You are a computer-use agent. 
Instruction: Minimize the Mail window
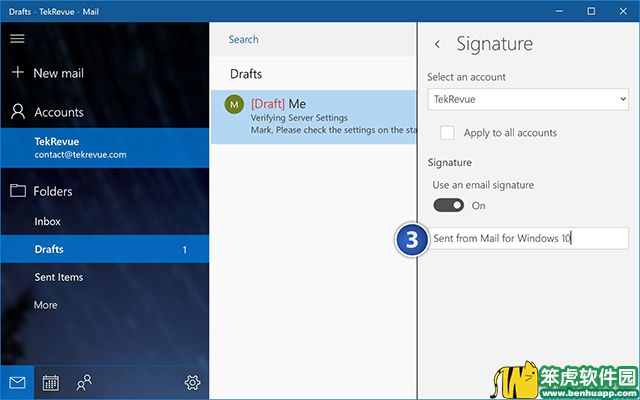pyautogui.click(x=560, y=11)
